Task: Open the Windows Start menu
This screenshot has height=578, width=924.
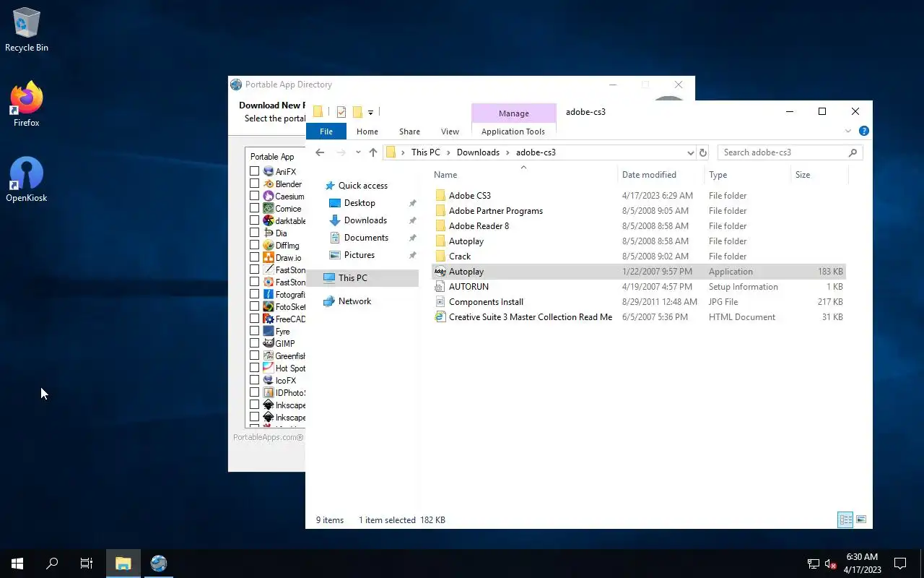Action: click(17, 564)
